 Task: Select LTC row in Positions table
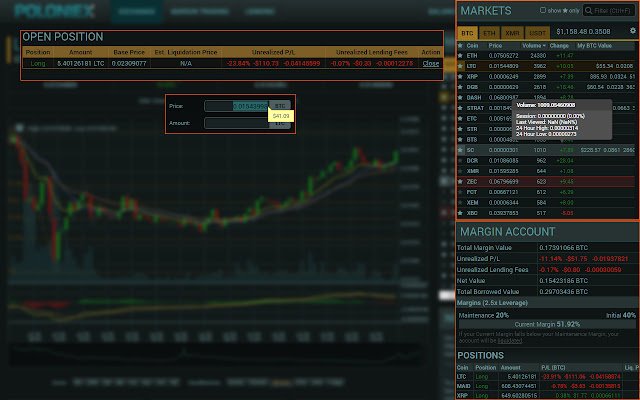coord(548,376)
